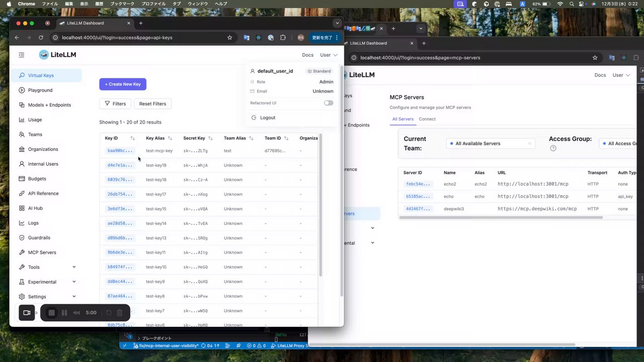
Task: Open the ブックマーク menu
Action: (x=122, y=4)
